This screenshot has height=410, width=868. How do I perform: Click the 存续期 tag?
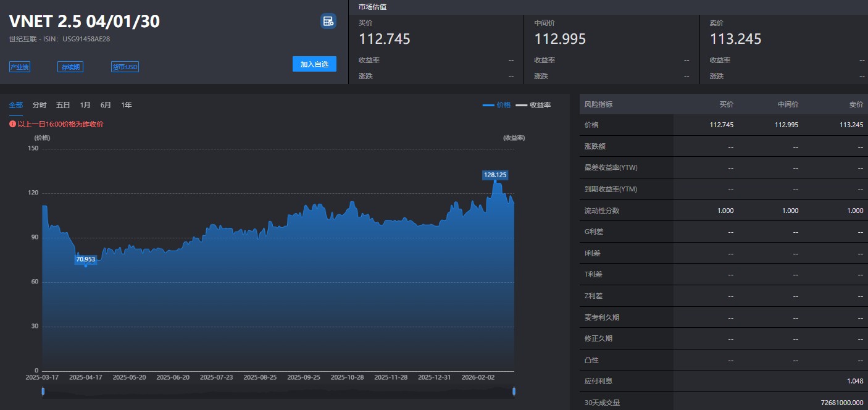click(x=70, y=67)
